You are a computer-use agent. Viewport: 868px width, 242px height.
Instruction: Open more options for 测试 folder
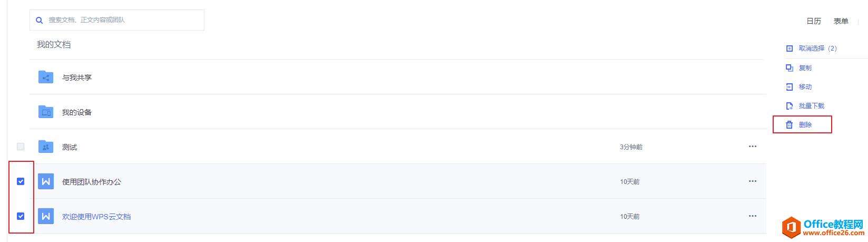pos(752,147)
